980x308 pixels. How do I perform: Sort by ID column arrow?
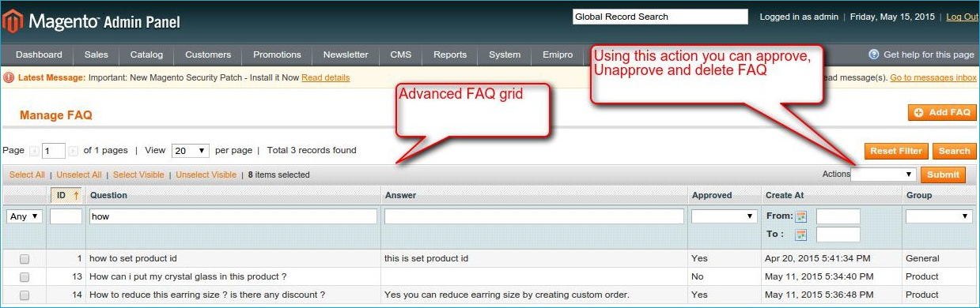77,195
